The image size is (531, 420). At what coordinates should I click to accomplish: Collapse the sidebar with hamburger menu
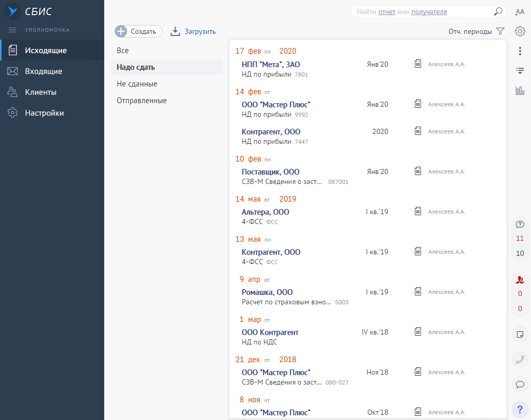[x=13, y=30]
